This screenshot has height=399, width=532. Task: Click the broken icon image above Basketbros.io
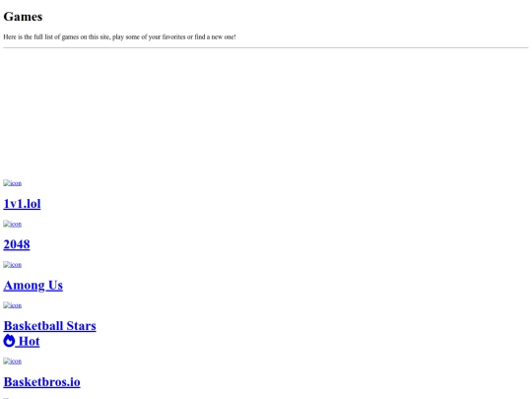click(12, 361)
